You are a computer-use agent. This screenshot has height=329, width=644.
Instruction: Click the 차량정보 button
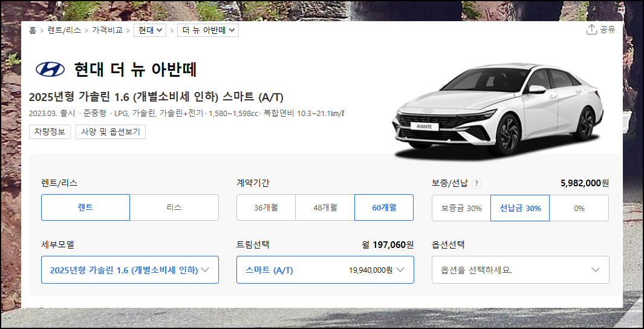tap(50, 132)
